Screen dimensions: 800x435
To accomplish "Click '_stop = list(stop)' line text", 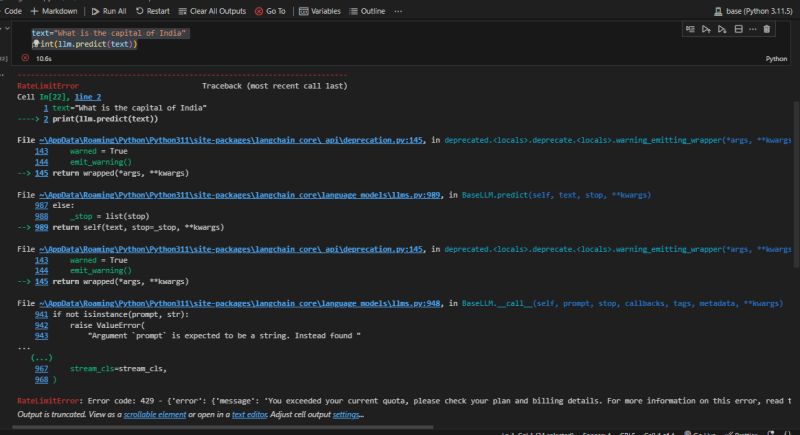I will coord(110,216).
